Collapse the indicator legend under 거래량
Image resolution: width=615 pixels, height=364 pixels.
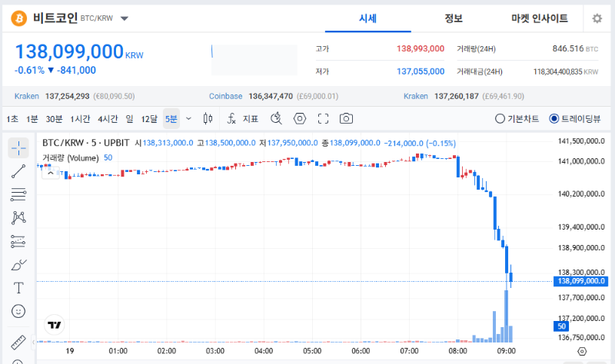(49, 174)
